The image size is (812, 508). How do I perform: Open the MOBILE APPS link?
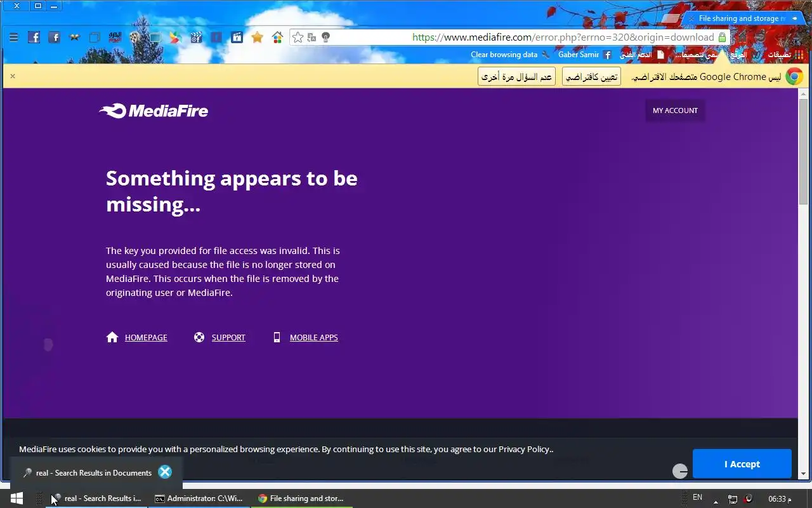[313, 337]
